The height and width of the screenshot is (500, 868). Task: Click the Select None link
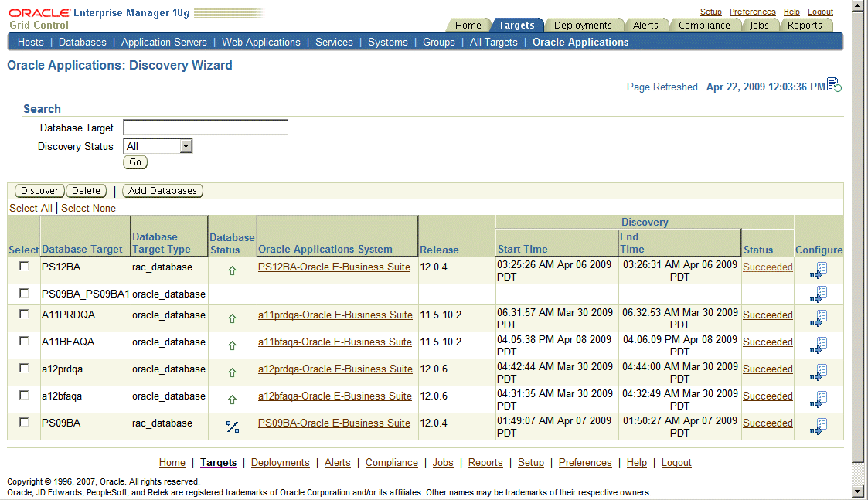[x=89, y=208]
